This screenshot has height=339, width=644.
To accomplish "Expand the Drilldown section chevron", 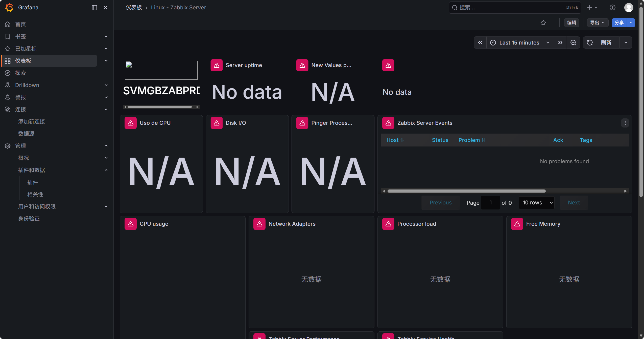I will point(106,85).
